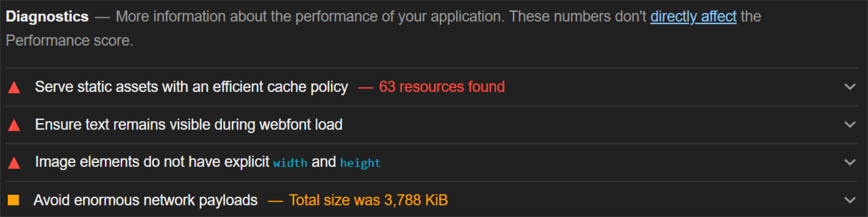Viewport: 868px width, 217px height.
Task: Click "Image elements do not have explicit" title
Action: click(x=152, y=162)
